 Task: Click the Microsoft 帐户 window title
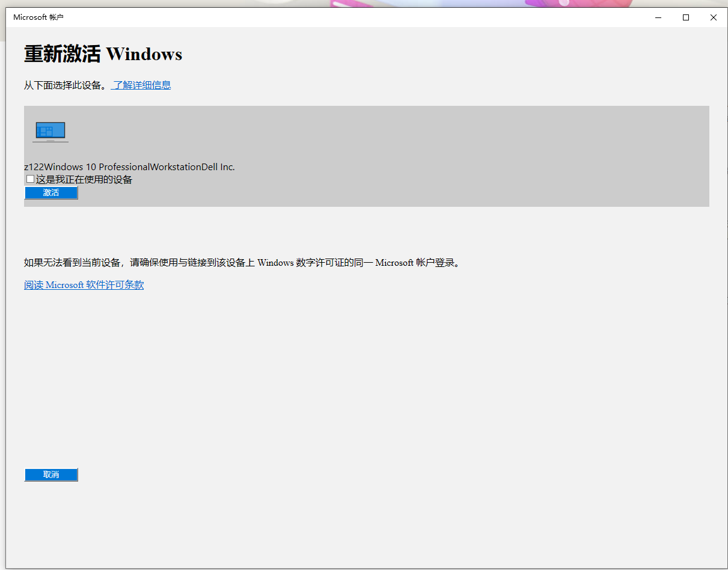pos(38,17)
